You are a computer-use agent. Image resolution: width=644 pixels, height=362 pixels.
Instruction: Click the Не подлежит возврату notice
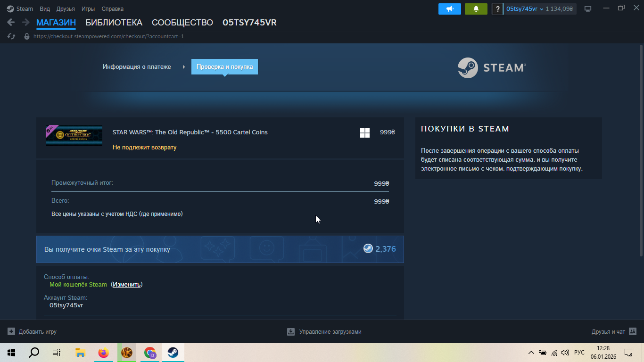[145, 148]
